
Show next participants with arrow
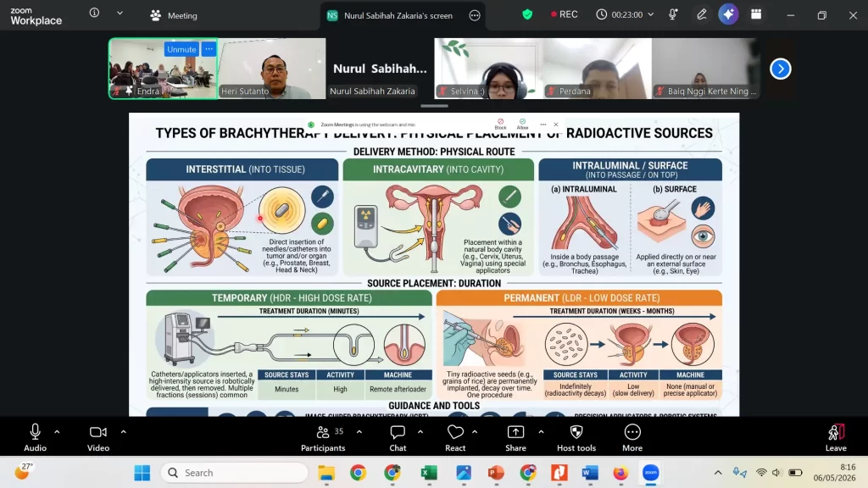tap(781, 69)
